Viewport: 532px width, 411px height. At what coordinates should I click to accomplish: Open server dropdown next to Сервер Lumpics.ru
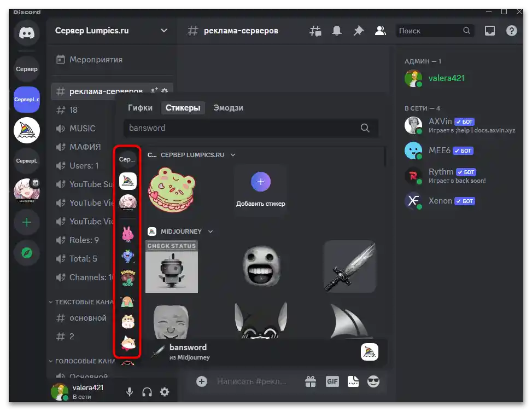[164, 31]
